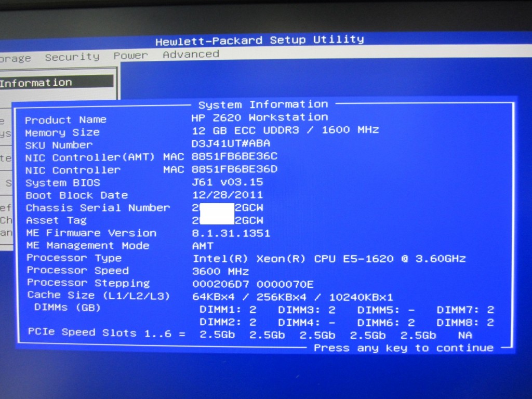Viewport: 532px width, 399px height.
Task: Click the Chassis Serial Number label
Action: point(98,208)
